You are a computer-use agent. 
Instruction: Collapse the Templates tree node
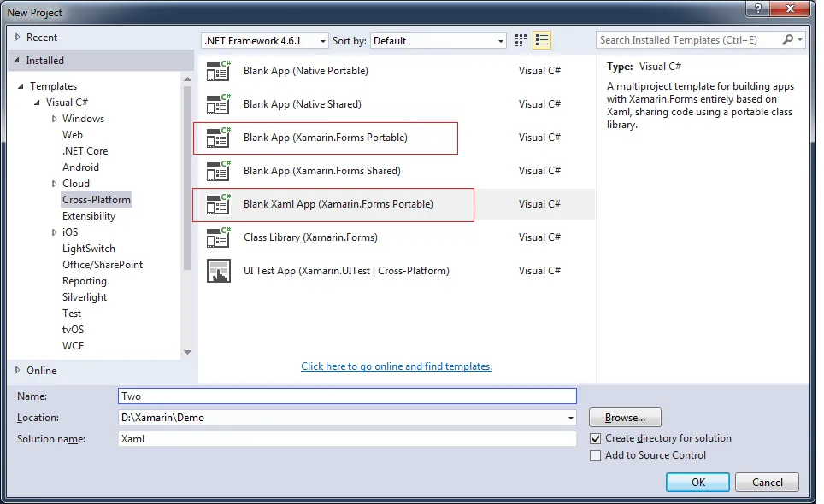[21, 86]
